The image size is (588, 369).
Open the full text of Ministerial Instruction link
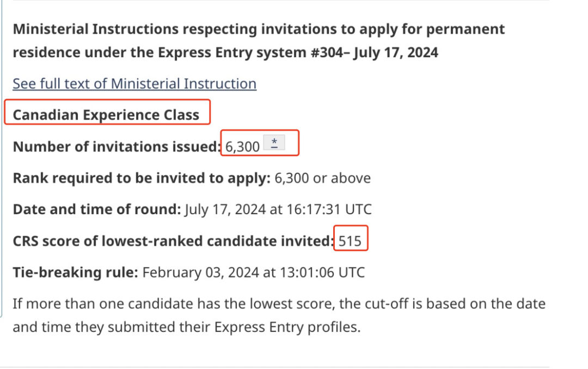point(134,83)
